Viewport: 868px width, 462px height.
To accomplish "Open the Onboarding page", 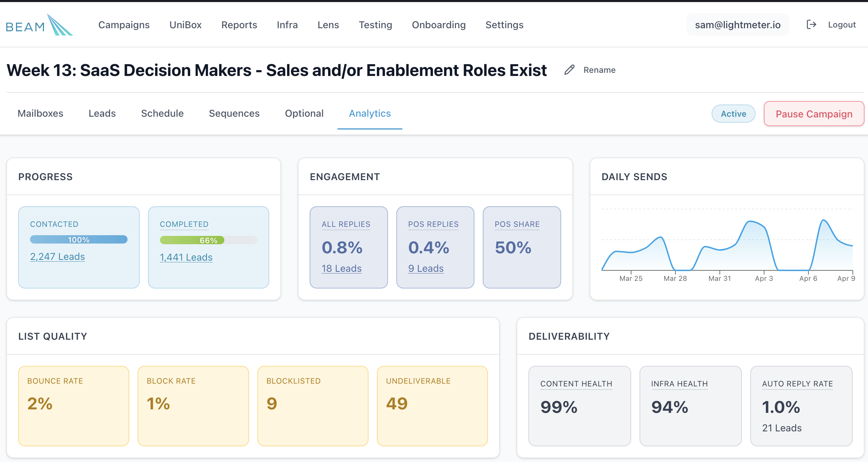I will point(439,25).
